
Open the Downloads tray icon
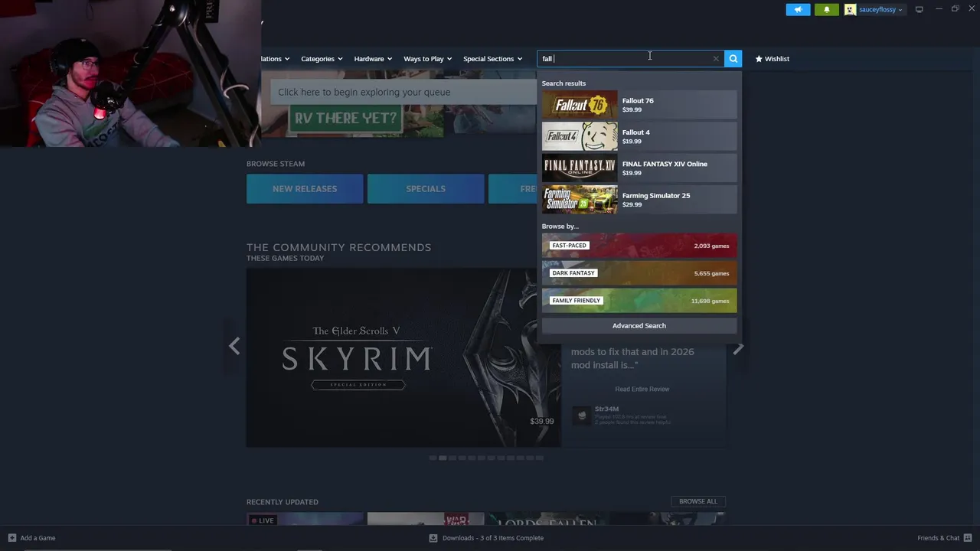pyautogui.click(x=433, y=538)
